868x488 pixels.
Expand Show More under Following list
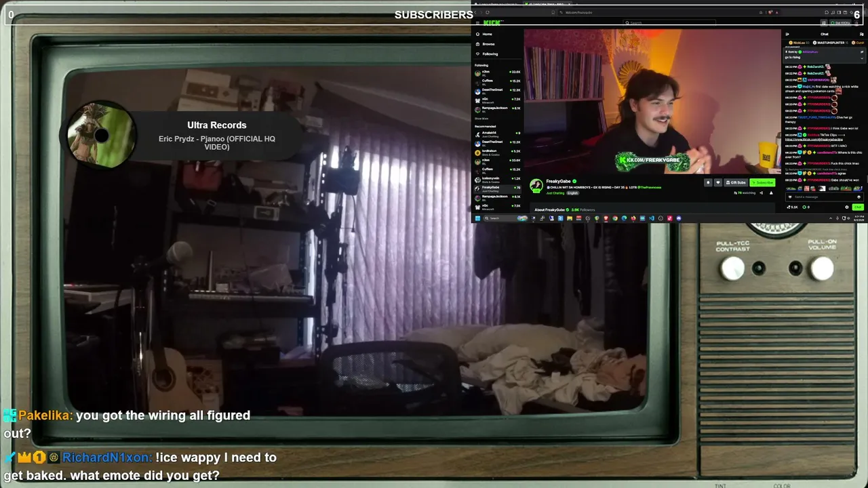coord(481,119)
